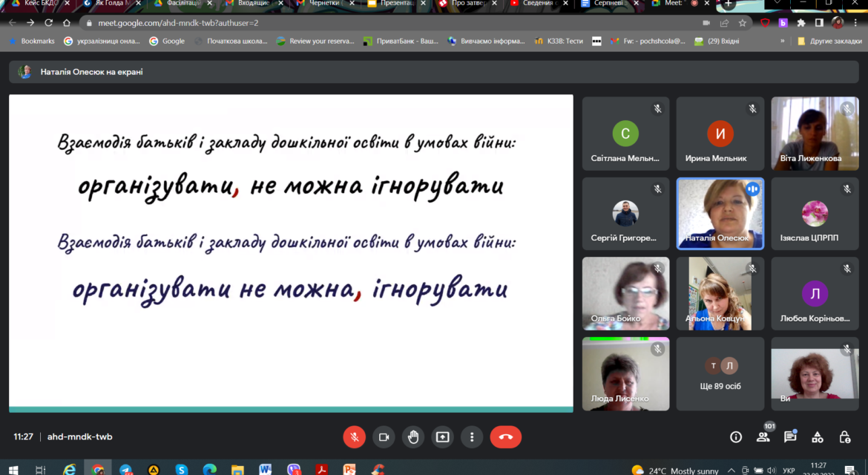This screenshot has width=868, height=475.
Task: Open host controls lock icon
Action: [845, 437]
